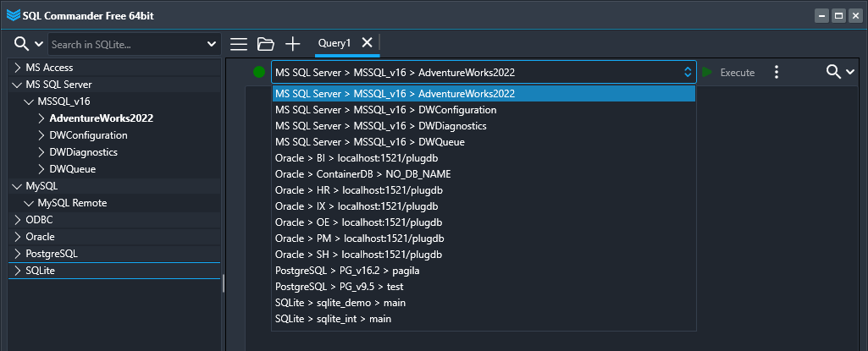The height and width of the screenshot is (351, 868).
Task: Choose SQLite > sqlite_demo > main
Action: pyautogui.click(x=484, y=303)
